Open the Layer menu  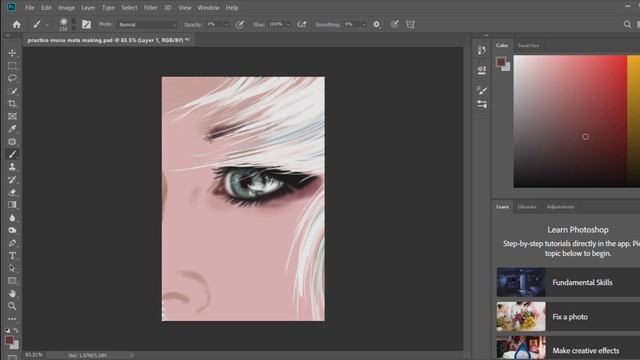[88, 8]
